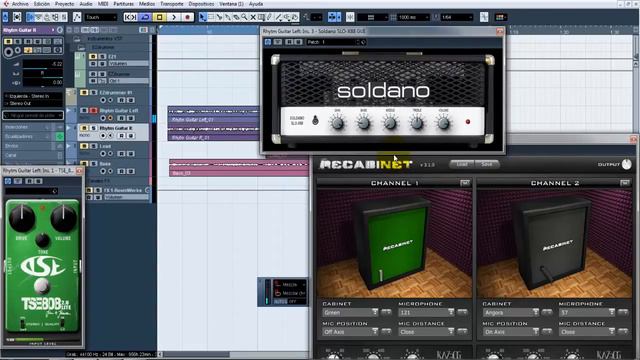Toggle Channel 1 mute in Recabinet
This screenshot has width=640, height=360.
464,183
